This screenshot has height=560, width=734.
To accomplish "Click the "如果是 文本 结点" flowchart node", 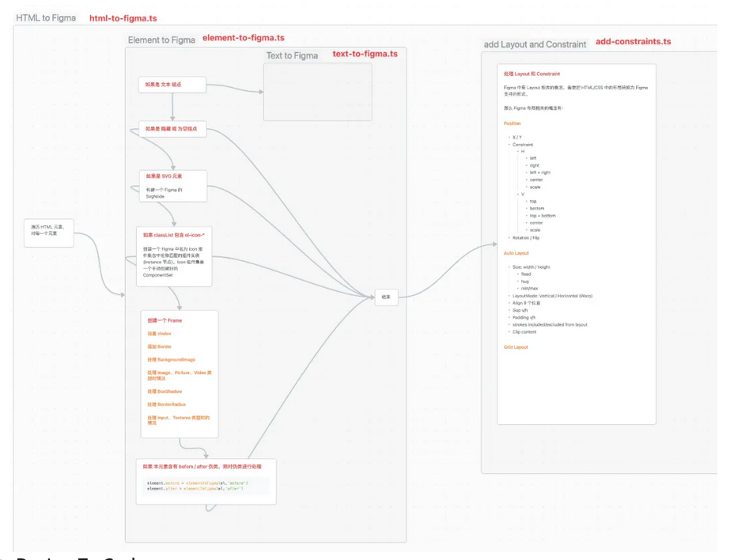I will pyautogui.click(x=172, y=84).
